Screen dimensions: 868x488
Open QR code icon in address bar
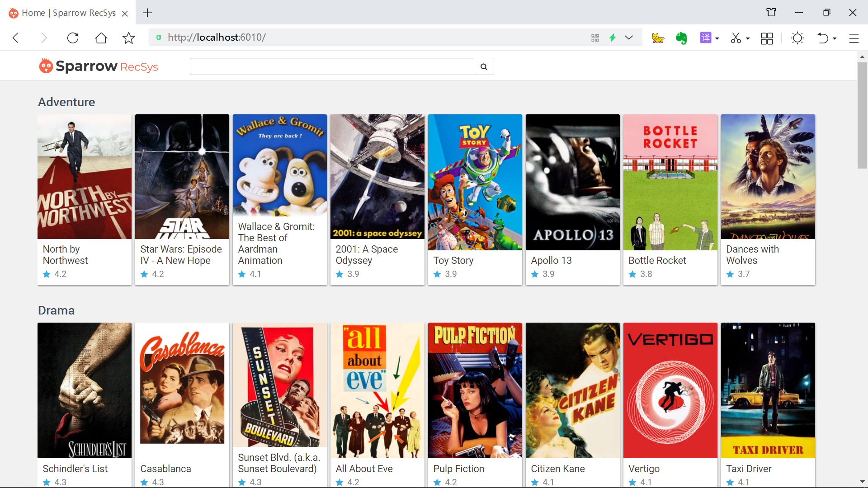pos(595,38)
